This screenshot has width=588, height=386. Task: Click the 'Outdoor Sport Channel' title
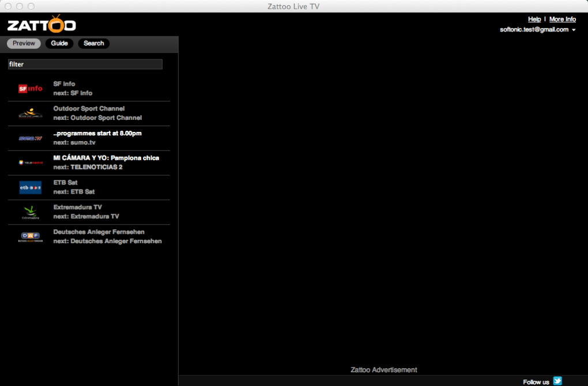[89, 109]
